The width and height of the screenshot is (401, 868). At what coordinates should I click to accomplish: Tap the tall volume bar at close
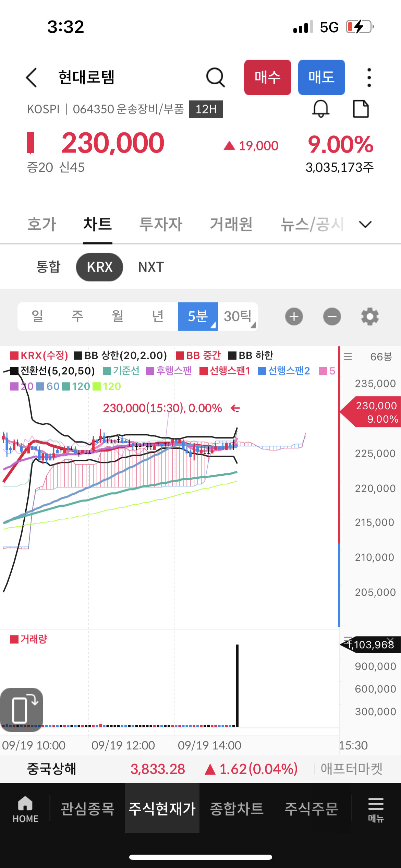[x=237, y=686]
